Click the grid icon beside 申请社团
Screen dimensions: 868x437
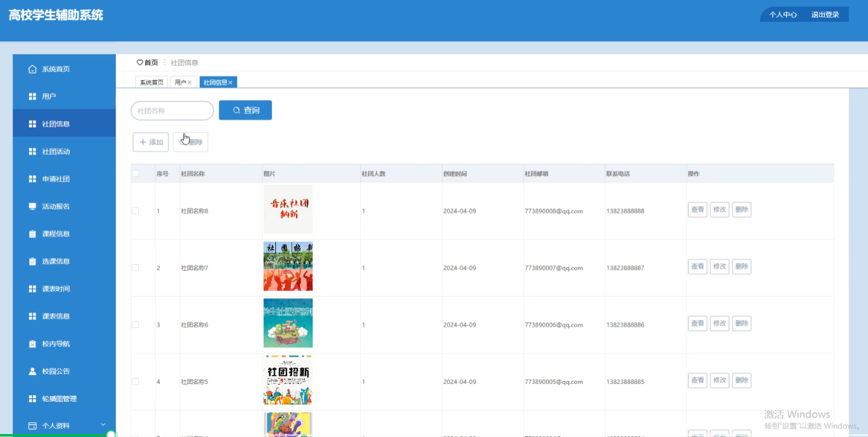(x=32, y=179)
